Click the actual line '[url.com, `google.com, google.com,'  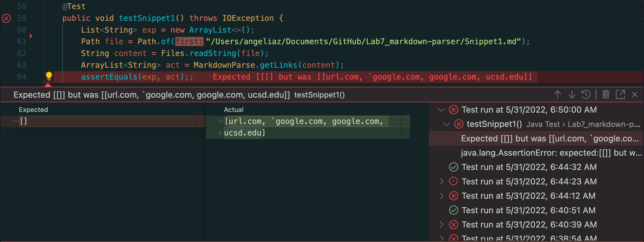[304, 121]
